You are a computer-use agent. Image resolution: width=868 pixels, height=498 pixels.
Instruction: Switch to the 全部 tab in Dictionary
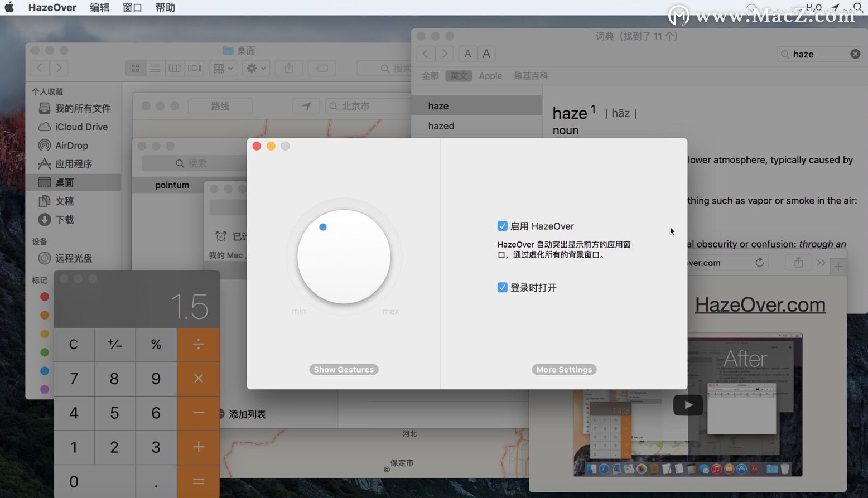[430, 76]
